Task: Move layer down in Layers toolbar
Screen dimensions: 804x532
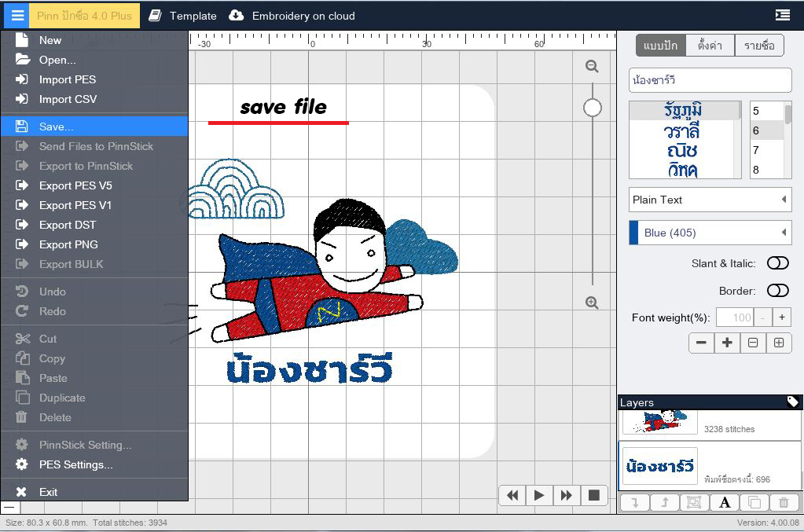Action: [635, 502]
